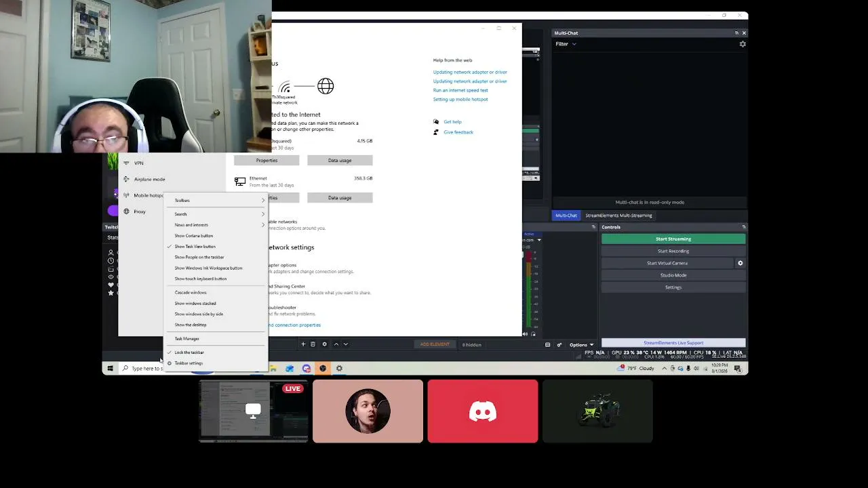The width and height of the screenshot is (868, 488).
Task: Click the orange-highlighted OBS taskbar icon
Action: point(322,369)
